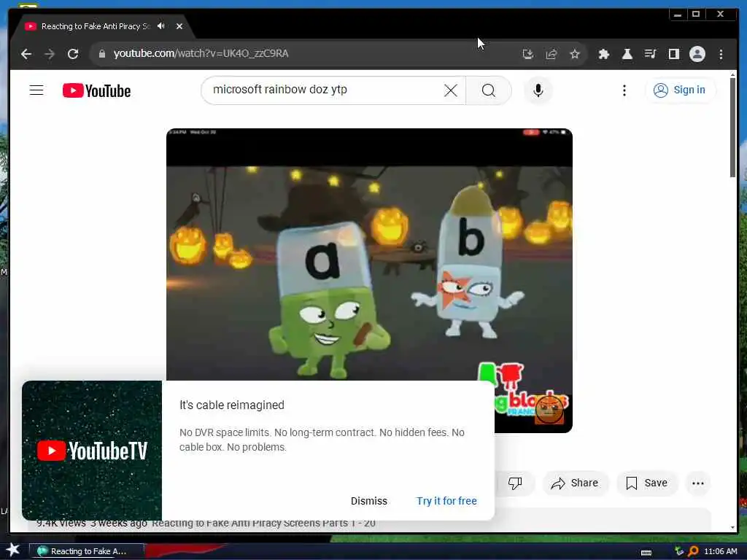Go to YouTube home via logo

(97, 90)
